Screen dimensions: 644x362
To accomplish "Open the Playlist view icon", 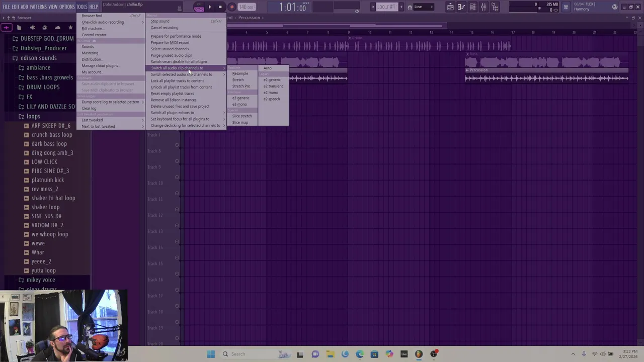I will (x=450, y=7).
